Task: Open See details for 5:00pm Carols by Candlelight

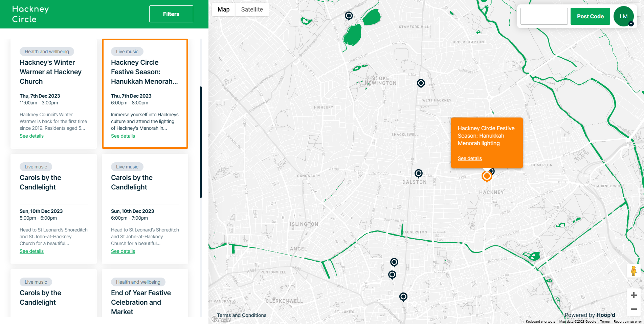Action: coord(31,251)
